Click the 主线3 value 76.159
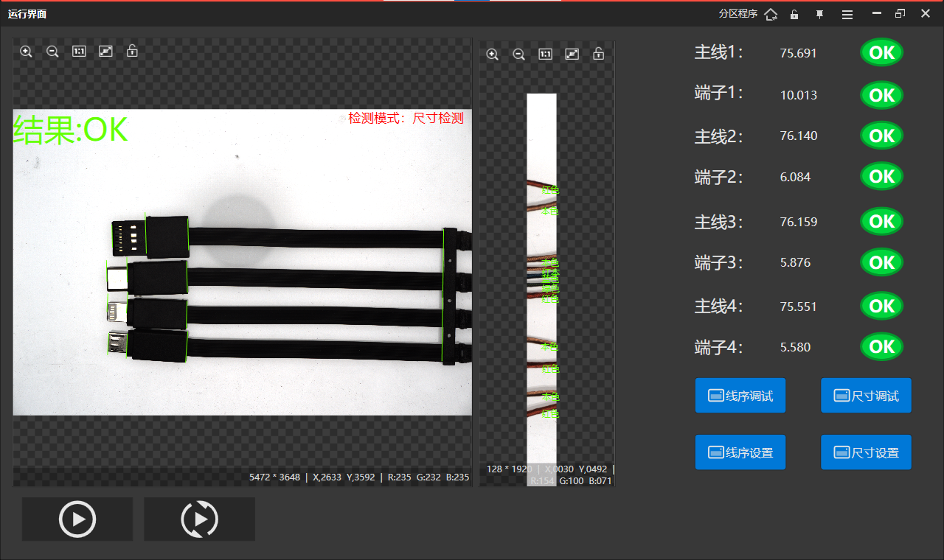The height and width of the screenshot is (560, 944). pos(799,222)
